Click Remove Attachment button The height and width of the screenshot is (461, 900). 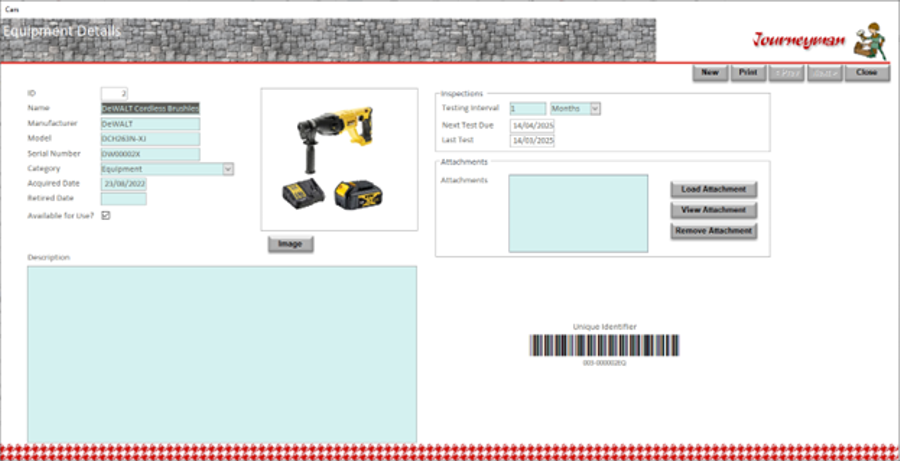tap(713, 231)
